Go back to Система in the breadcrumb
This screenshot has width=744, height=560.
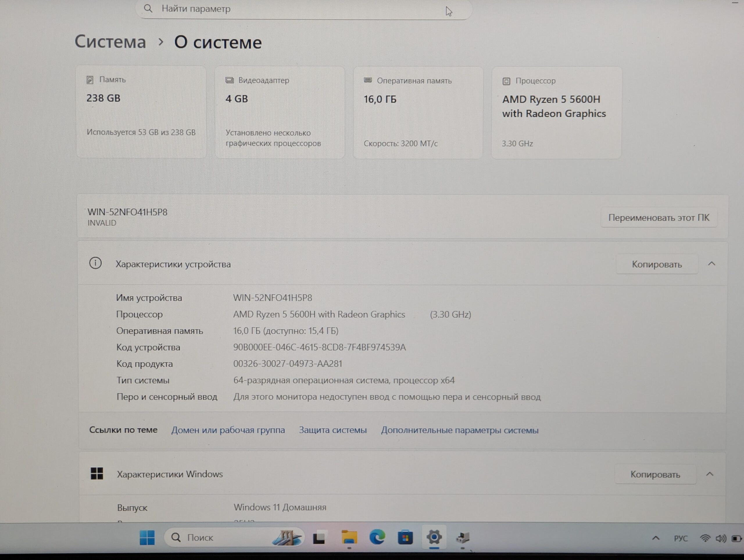(x=110, y=42)
